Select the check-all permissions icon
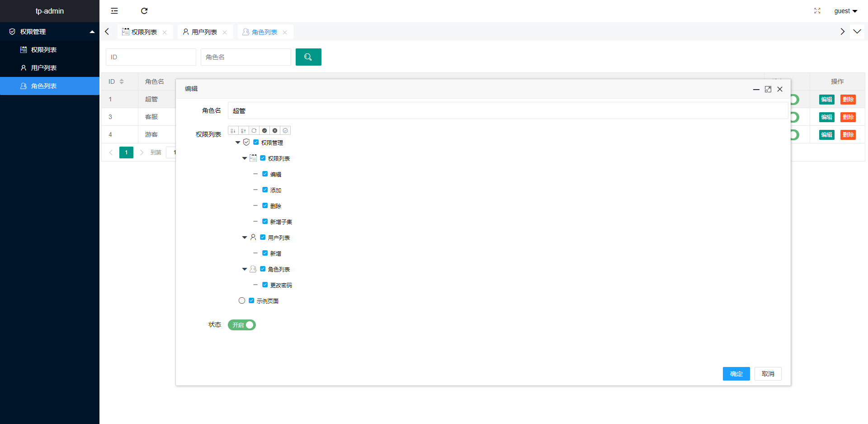This screenshot has height=424, width=868. tap(264, 130)
